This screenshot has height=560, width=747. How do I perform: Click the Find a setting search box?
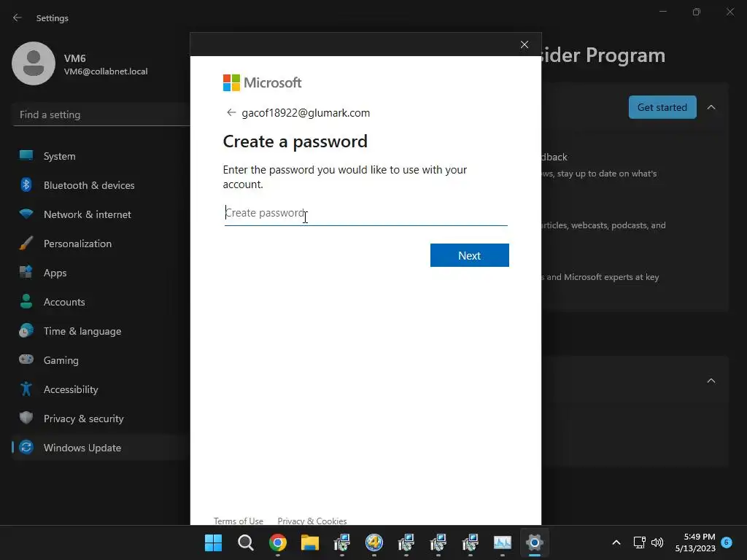[102, 114]
